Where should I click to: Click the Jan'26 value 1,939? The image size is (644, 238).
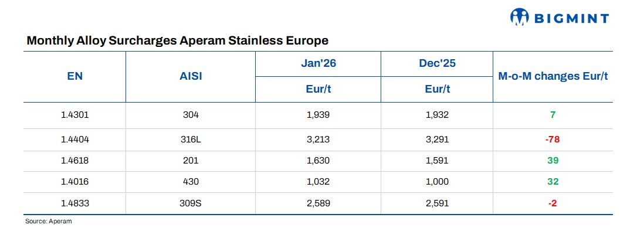coord(318,115)
